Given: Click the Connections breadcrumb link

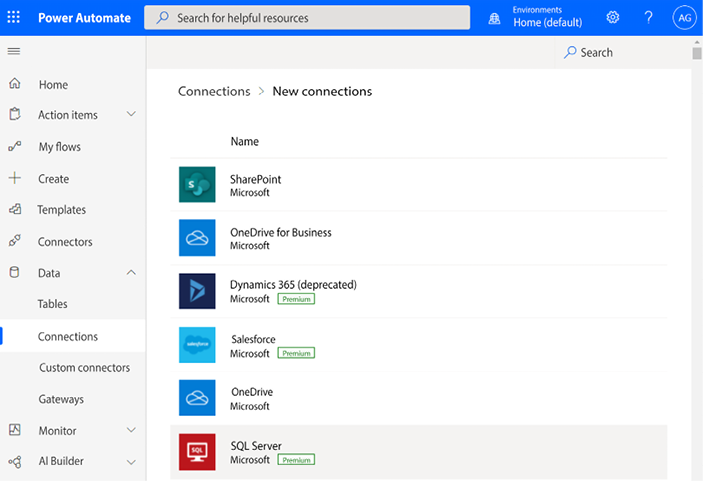Looking at the screenshot, I should click(x=214, y=91).
